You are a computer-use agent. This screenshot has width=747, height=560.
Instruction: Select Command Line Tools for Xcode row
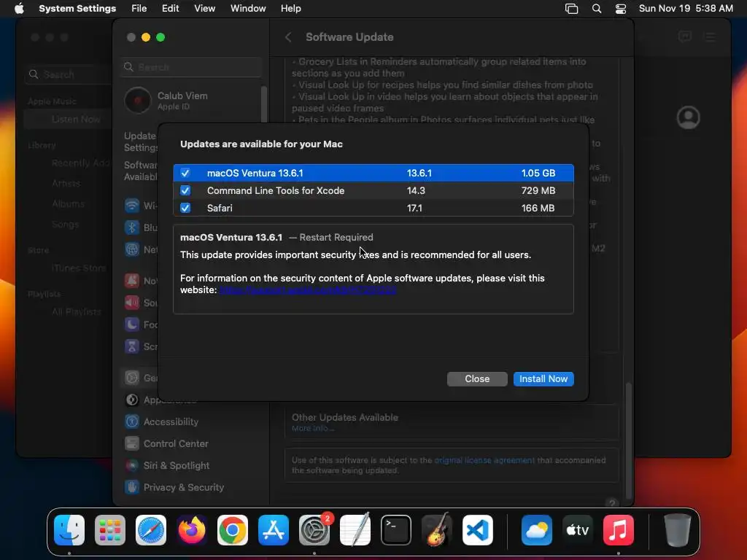click(x=373, y=190)
